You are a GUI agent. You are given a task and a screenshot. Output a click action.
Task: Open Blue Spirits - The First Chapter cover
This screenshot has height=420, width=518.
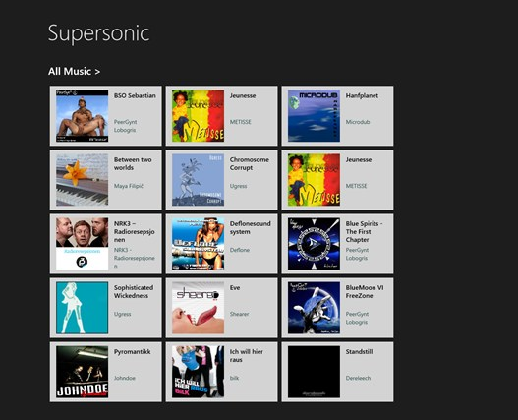pyautogui.click(x=314, y=244)
